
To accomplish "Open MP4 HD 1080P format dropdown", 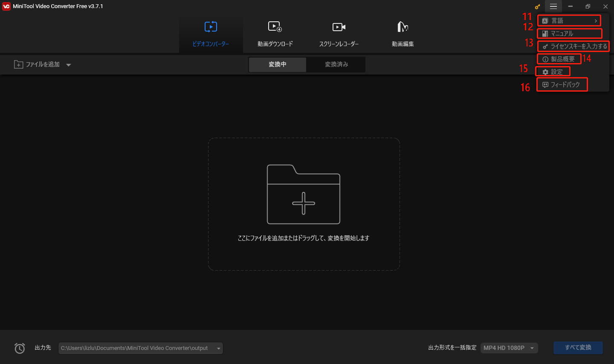I will click(x=509, y=348).
